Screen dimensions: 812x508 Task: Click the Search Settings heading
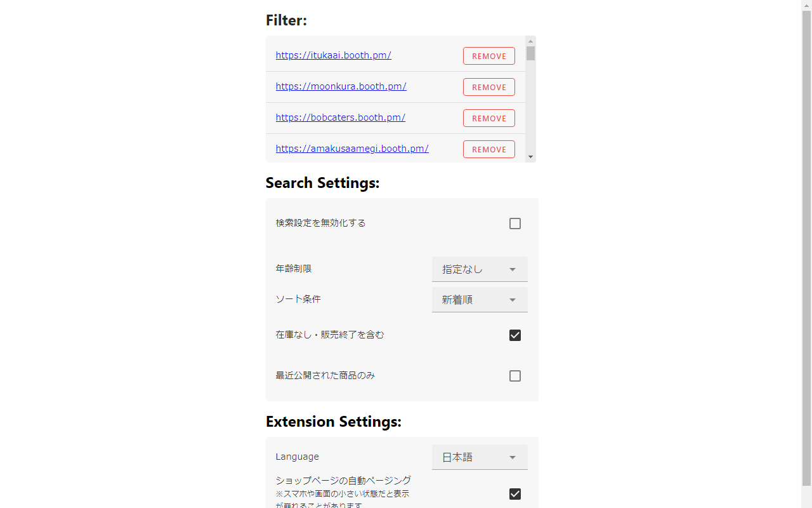[322, 183]
